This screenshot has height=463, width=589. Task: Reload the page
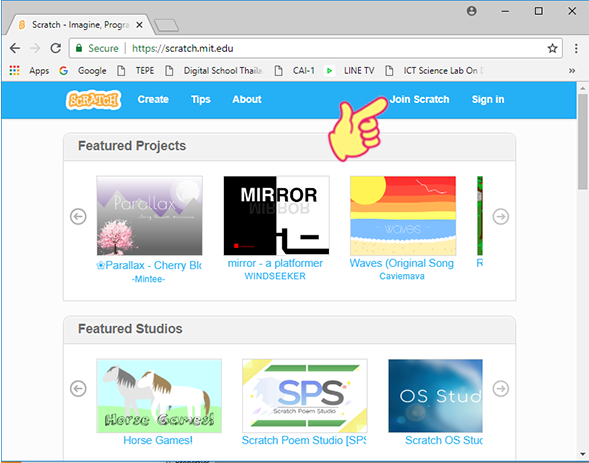(x=56, y=48)
